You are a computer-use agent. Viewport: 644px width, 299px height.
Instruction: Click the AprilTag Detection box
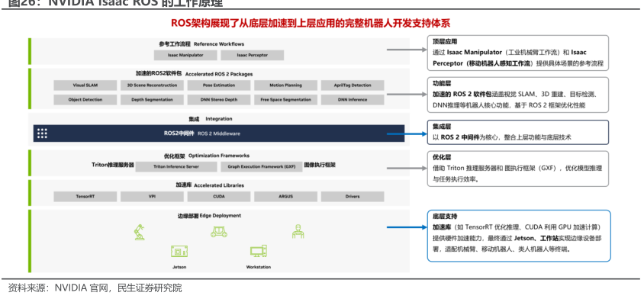click(x=353, y=85)
